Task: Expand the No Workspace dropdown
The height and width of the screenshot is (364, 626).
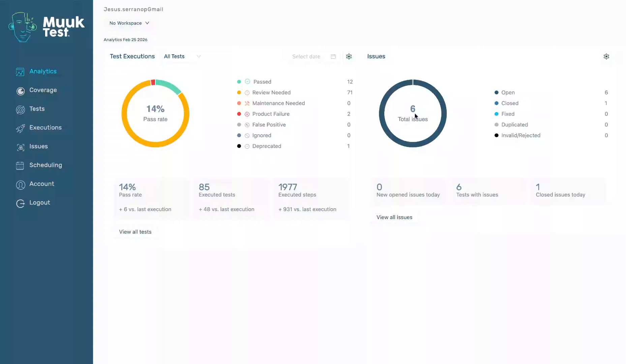Action: pos(129,23)
